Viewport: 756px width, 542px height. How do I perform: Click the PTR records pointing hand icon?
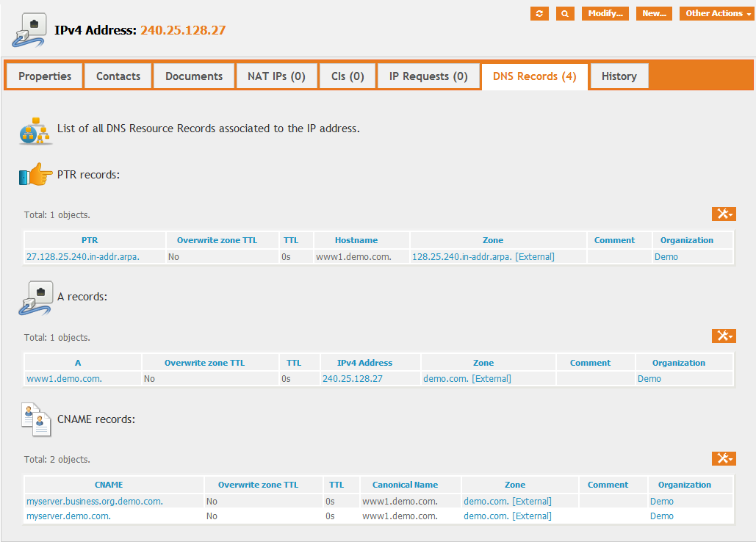tap(35, 176)
